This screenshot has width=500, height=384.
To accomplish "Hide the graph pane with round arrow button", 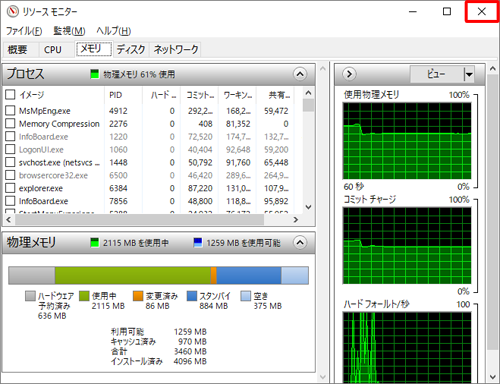I will (x=349, y=74).
